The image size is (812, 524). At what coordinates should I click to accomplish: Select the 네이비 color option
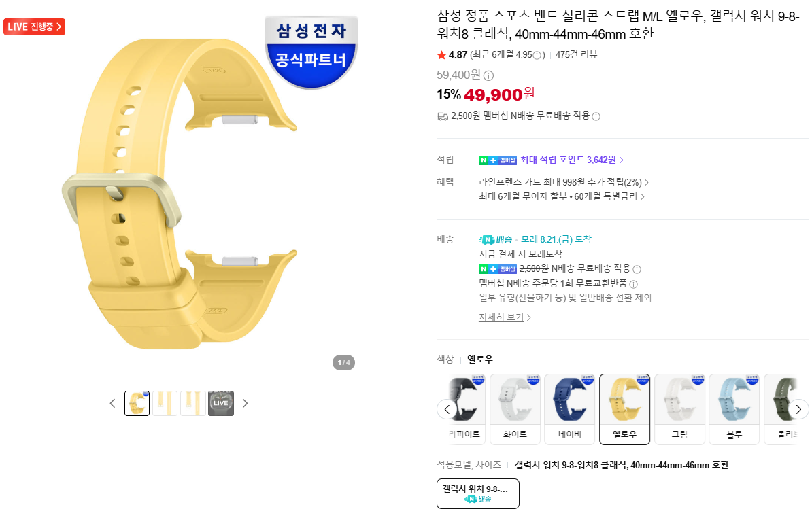point(570,409)
